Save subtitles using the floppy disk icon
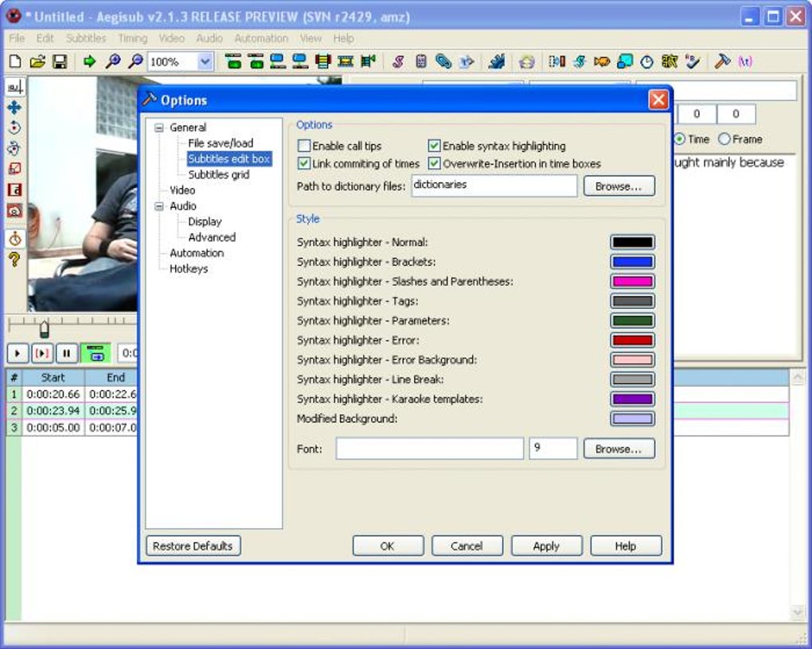The image size is (812, 649). click(x=60, y=61)
